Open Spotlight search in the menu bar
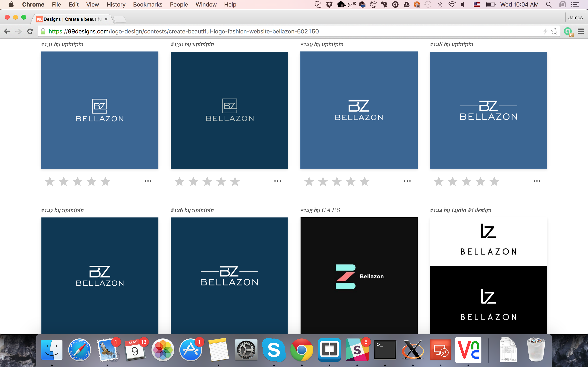The height and width of the screenshot is (367, 588). point(548,5)
